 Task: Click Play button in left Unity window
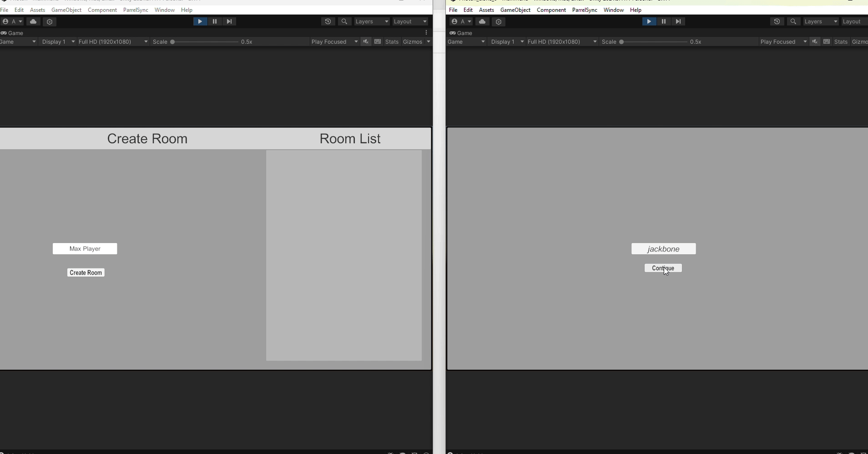coord(200,21)
